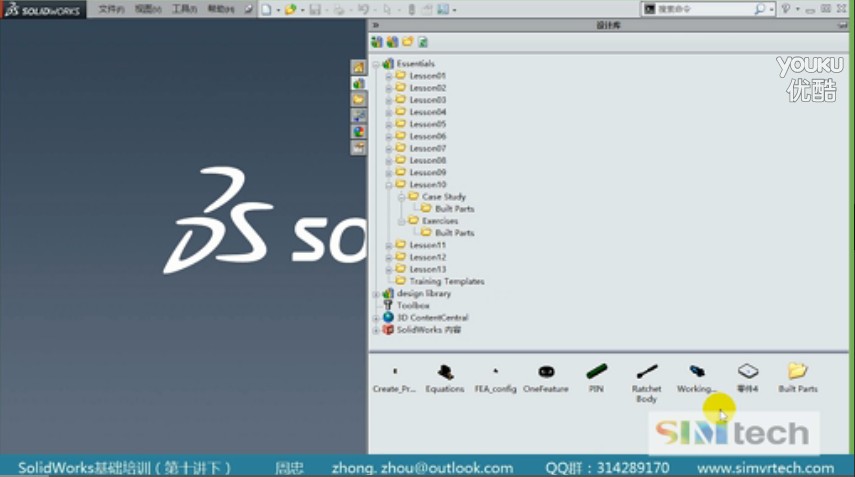Click the New document icon
The height and width of the screenshot is (477, 855).
[267, 9]
